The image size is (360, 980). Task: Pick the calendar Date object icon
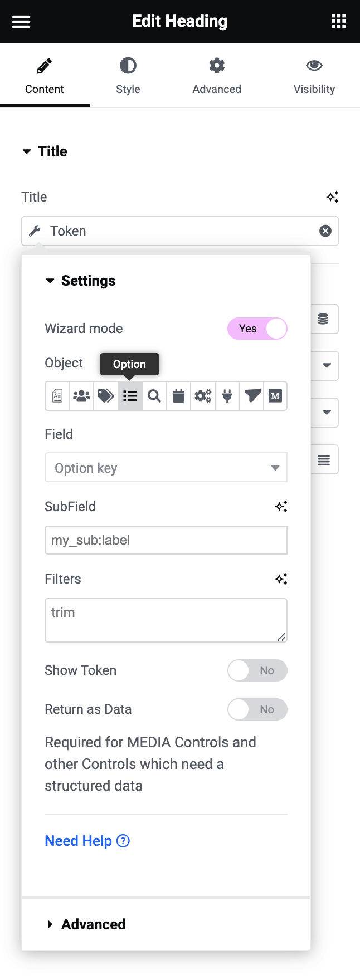click(178, 396)
